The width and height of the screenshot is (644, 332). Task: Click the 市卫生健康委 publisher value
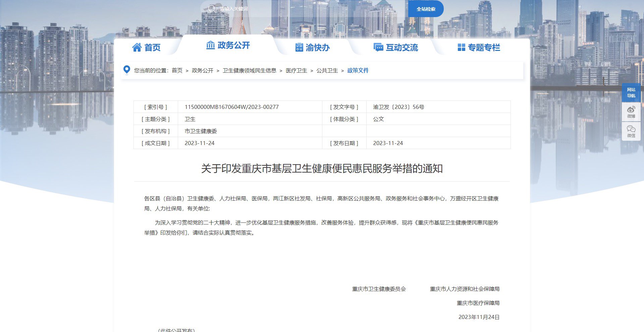click(x=201, y=131)
